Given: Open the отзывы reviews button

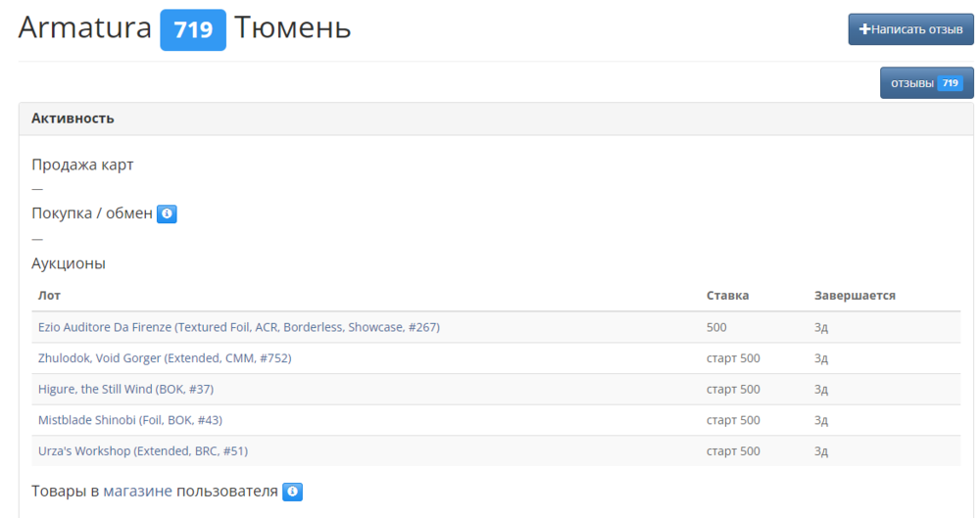Looking at the screenshot, I should [913, 84].
